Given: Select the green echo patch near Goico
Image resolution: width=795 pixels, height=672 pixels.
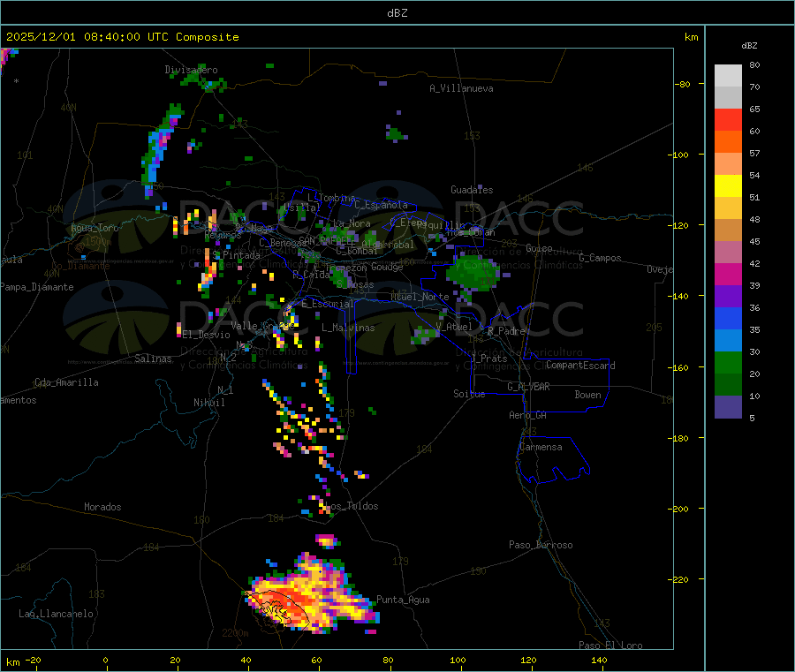Looking at the screenshot, I should pos(473,274).
